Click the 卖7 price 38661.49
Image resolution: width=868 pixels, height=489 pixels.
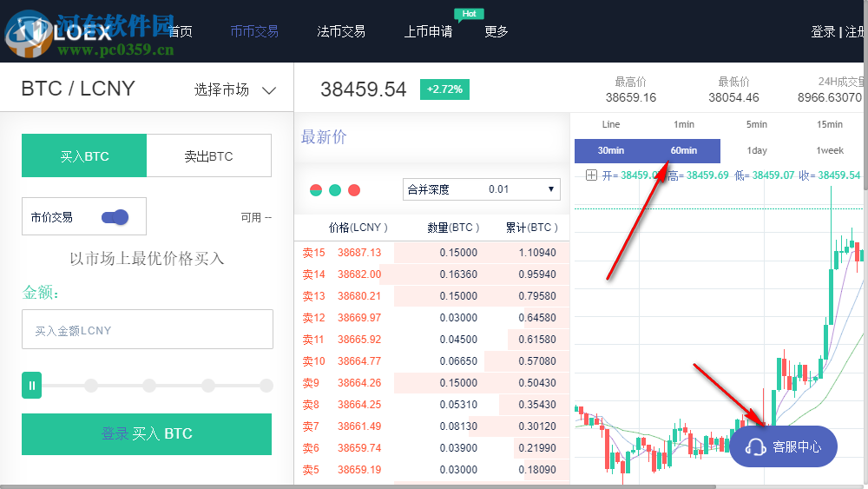click(x=359, y=426)
